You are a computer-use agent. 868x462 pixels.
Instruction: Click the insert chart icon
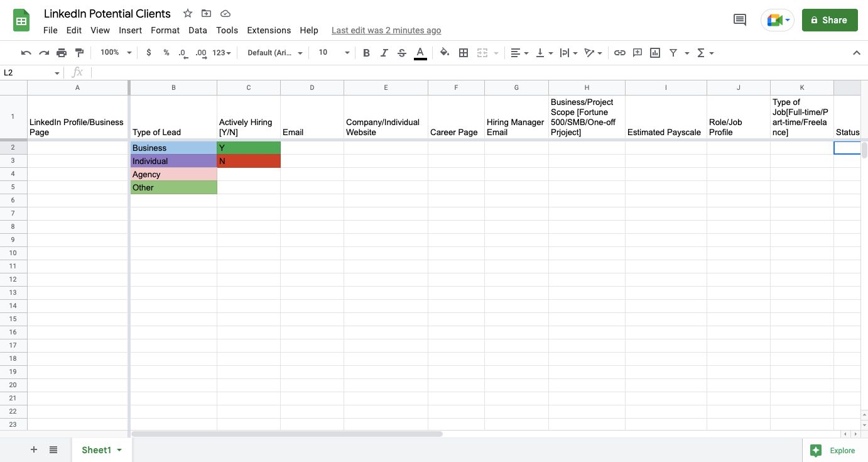[x=655, y=53]
